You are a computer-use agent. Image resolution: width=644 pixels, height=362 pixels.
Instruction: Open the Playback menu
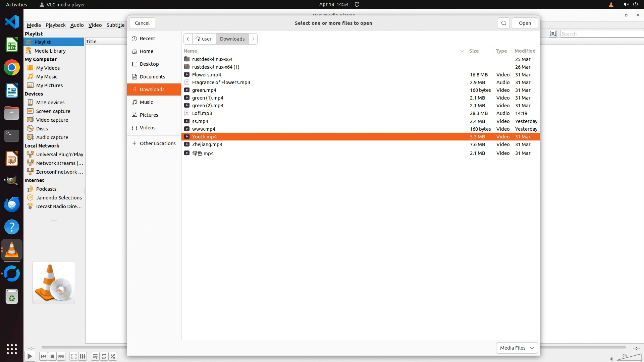55,25
